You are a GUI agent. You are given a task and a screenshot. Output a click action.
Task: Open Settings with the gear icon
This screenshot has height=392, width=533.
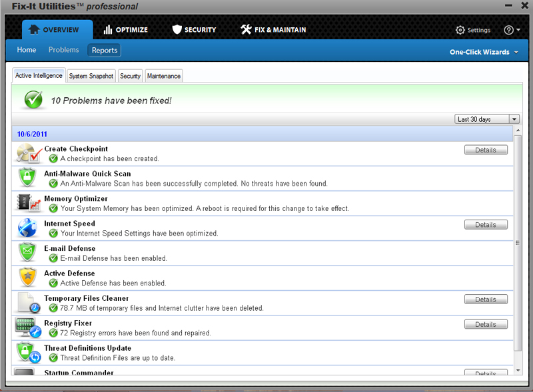coord(473,30)
